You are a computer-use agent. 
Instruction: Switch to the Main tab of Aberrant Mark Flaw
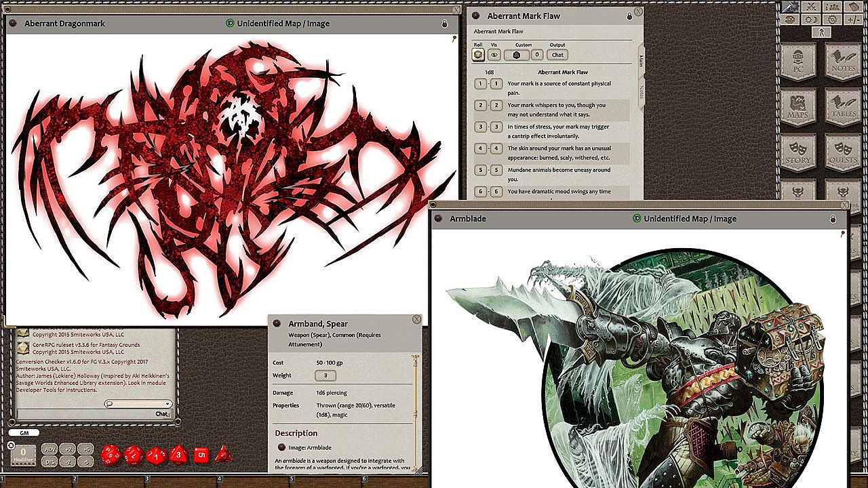pyautogui.click(x=641, y=62)
